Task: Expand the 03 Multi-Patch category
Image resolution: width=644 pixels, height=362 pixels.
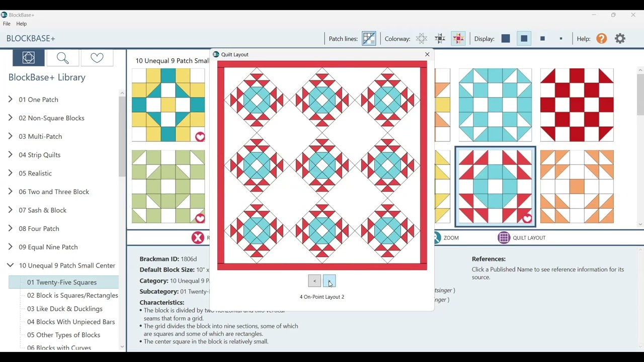Action: click(10, 136)
